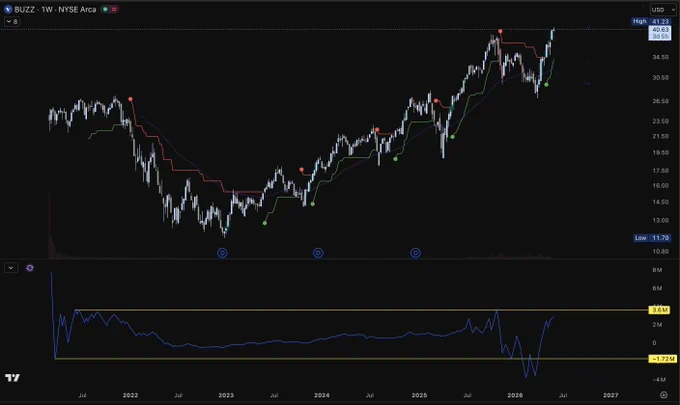Expand the collapsed indicators legend showing 8
680x405 pixels.
click(x=12, y=21)
